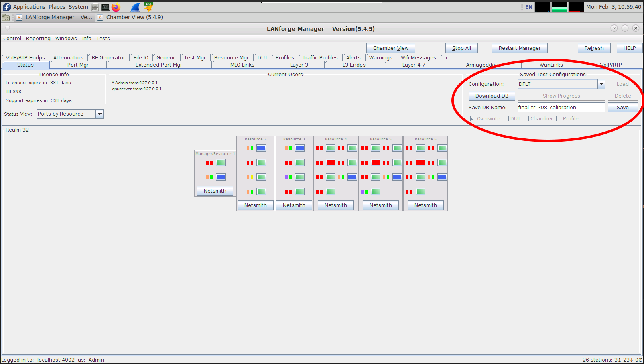Open the Configuration DFLT dropdown

(601, 84)
